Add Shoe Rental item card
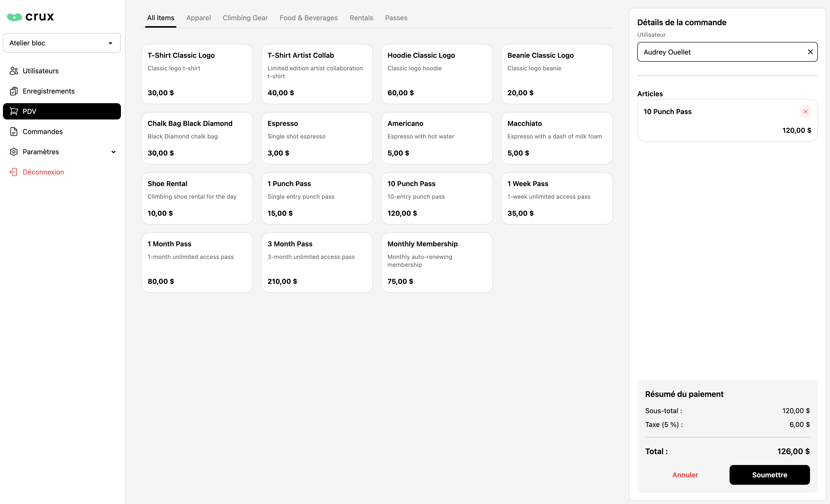This screenshot has width=830, height=504. click(x=197, y=198)
